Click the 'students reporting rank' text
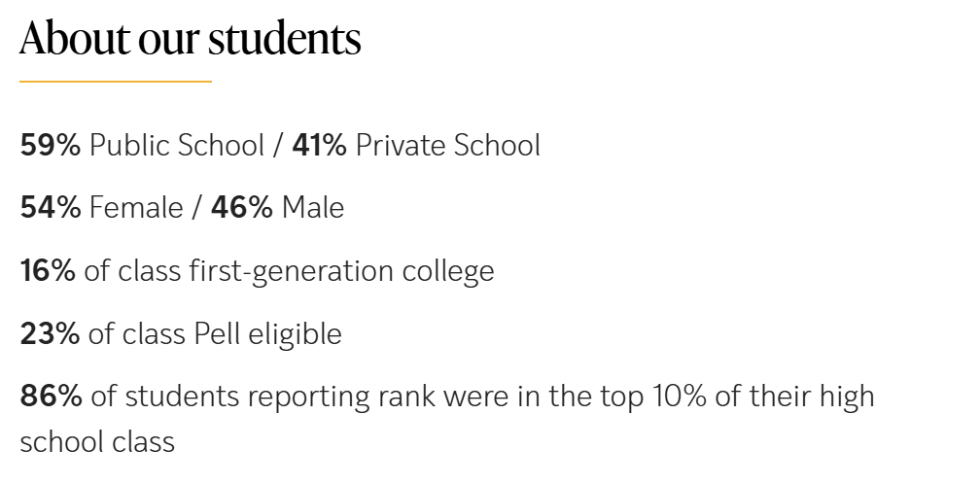 278,397
